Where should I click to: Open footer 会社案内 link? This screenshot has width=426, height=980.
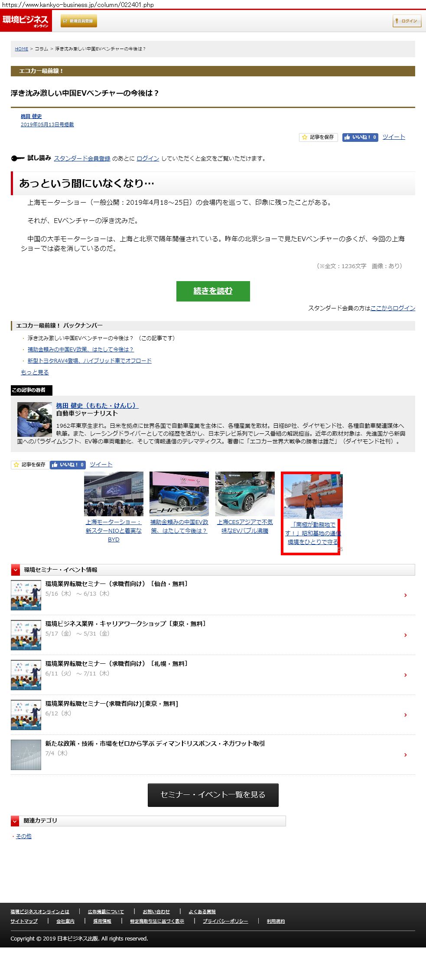[65, 921]
